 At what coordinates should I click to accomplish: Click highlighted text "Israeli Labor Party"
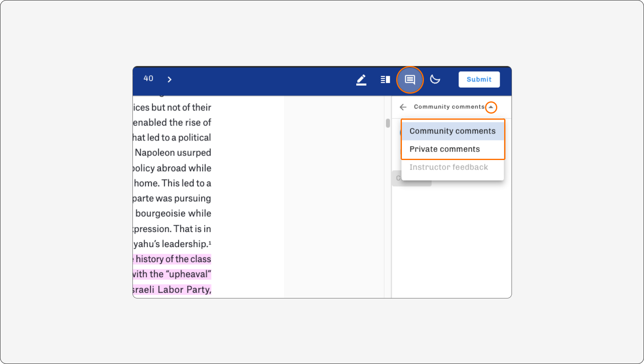point(172,289)
